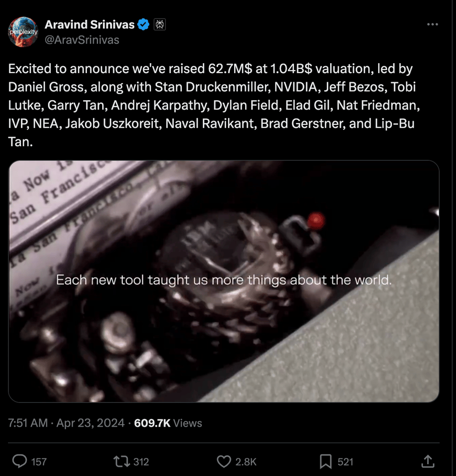Open the Aravind Srinivas display name

click(x=89, y=24)
